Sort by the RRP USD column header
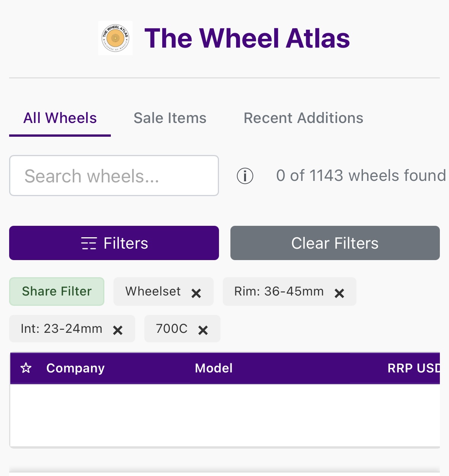Viewport: 449px width, 476px height. [x=413, y=368]
